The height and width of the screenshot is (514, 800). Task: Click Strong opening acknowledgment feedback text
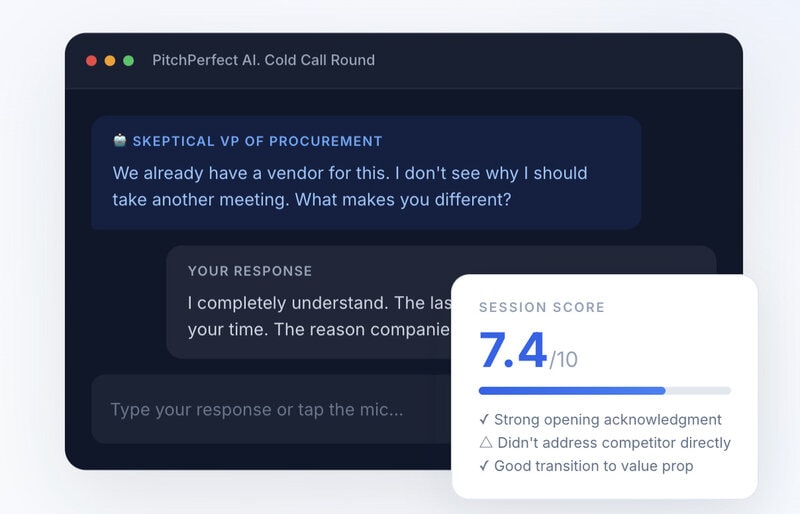[608, 420]
